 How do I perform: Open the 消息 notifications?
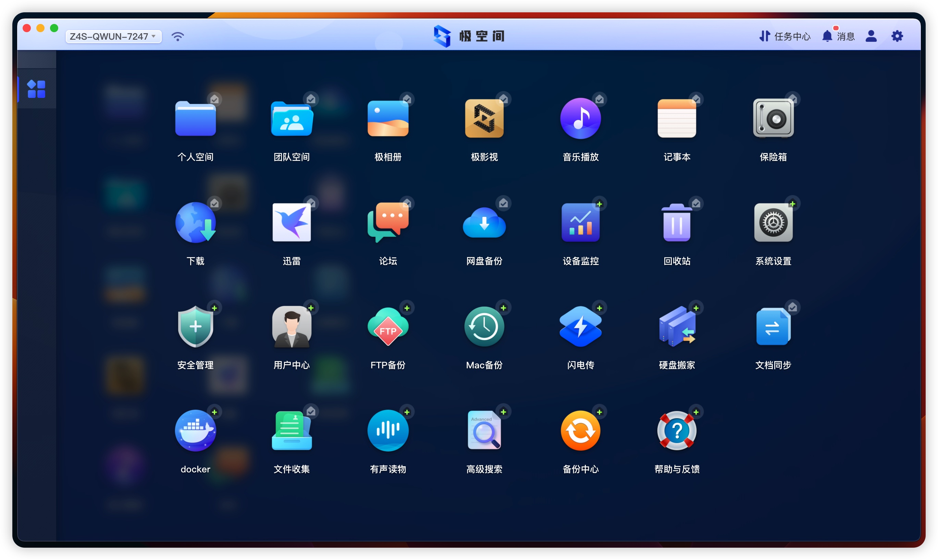838,37
